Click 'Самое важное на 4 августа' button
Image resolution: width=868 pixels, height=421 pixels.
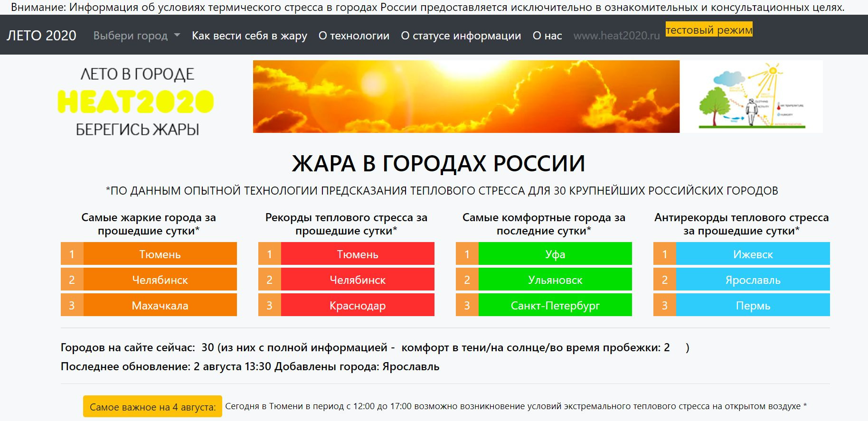(x=152, y=407)
